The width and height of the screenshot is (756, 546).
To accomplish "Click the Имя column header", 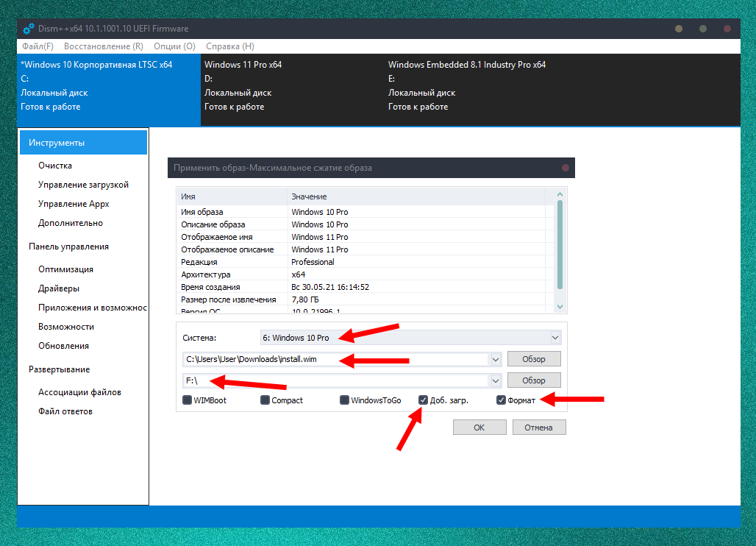I will 232,196.
